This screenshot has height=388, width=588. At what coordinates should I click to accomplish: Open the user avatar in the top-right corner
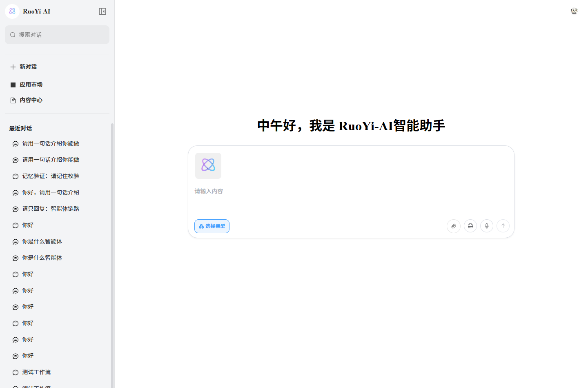tap(574, 11)
